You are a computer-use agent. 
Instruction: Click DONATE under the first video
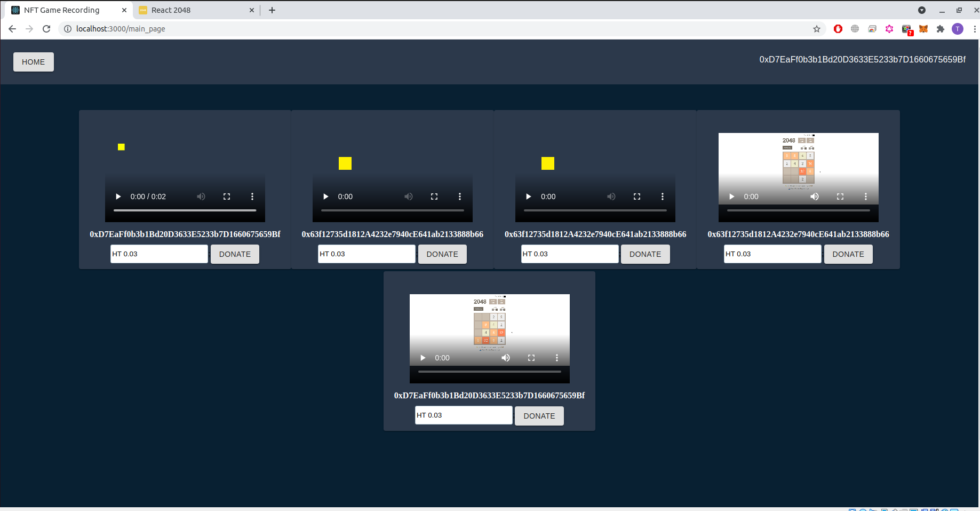coord(235,254)
